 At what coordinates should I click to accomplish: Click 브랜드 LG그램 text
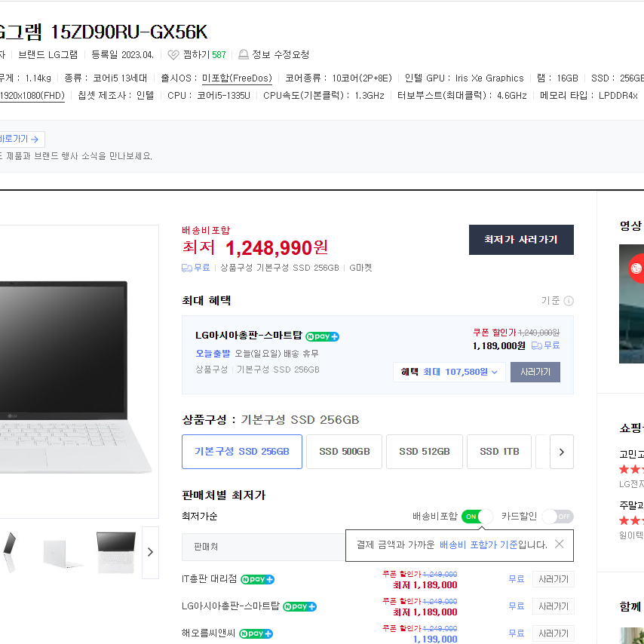coord(48,54)
